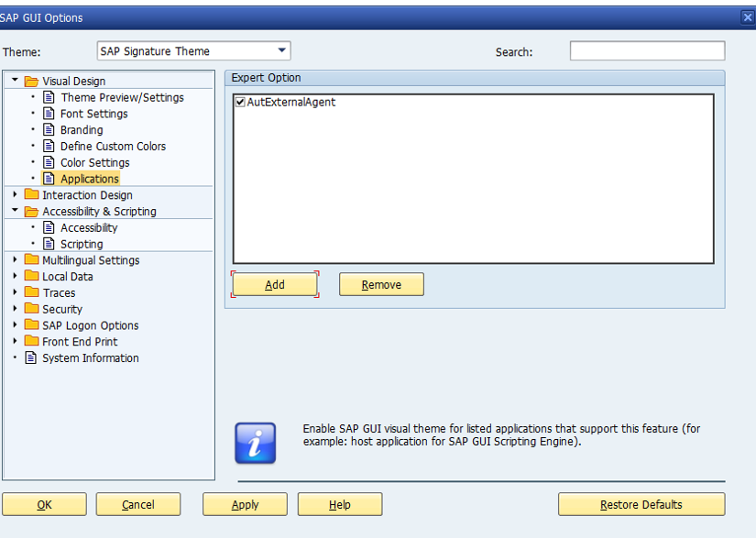
Task: Click the Applications document icon
Action: (49, 179)
